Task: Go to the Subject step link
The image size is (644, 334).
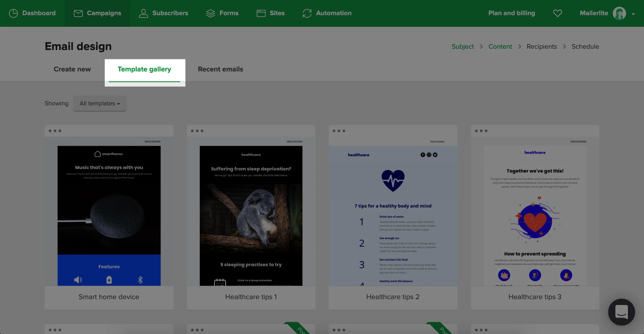Action: click(x=462, y=47)
